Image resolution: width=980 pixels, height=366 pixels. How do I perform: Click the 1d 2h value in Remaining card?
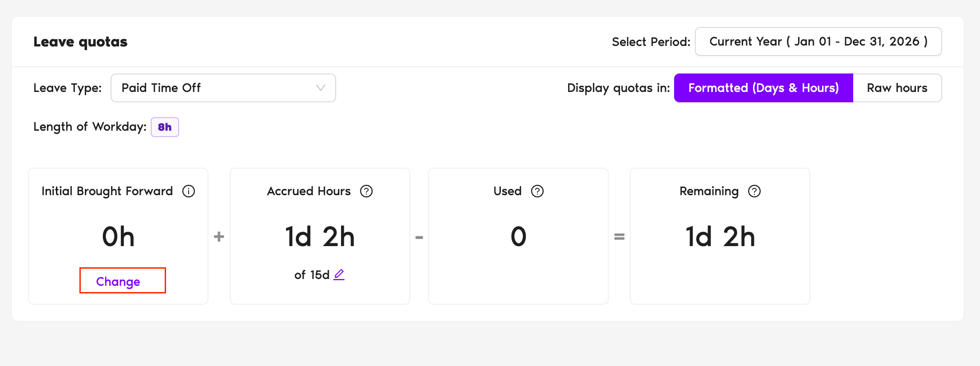[x=720, y=237]
